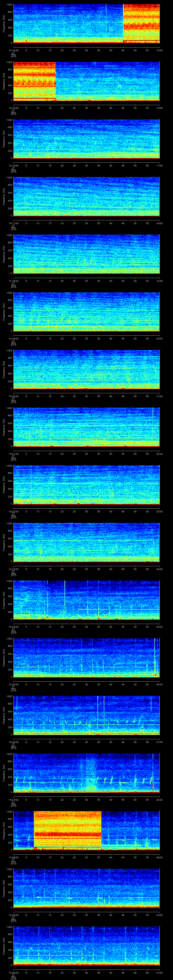Click the 14:23:00 start time label
The height and width of the screenshot is (980, 173).
(x=13, y=569)
